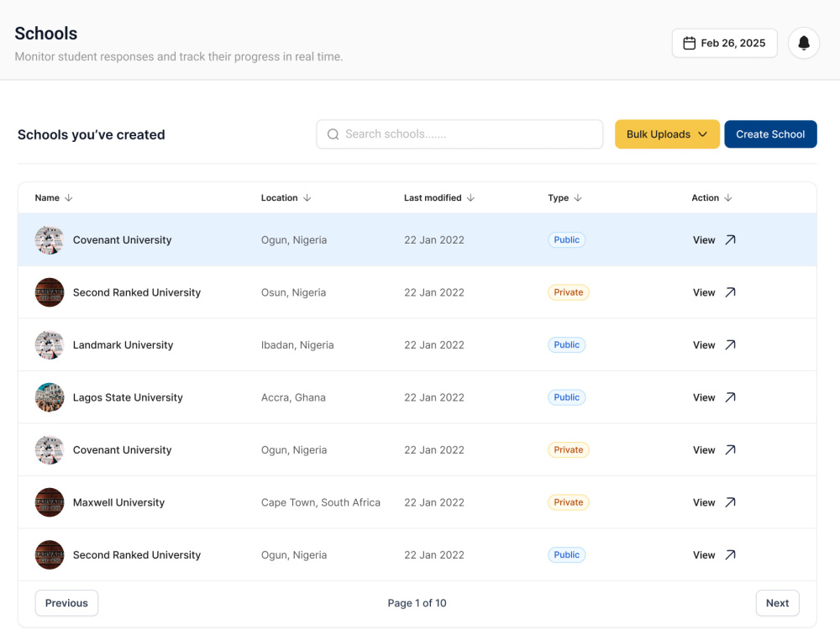840x630 pixels.
Task: Open the notifications bell icon
Action: 804,43
